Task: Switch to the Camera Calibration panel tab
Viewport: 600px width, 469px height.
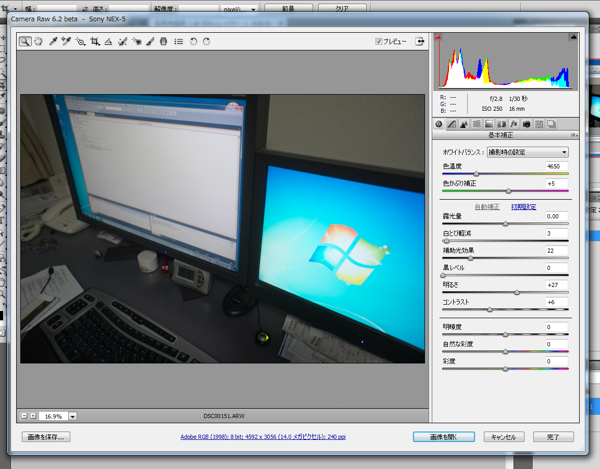Action: (x=527, y=124)
